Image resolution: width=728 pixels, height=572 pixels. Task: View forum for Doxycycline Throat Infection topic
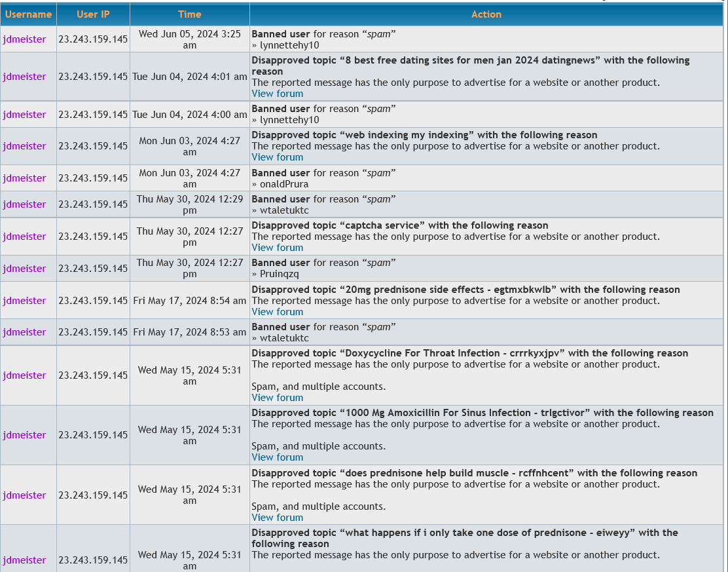point(278,398)
